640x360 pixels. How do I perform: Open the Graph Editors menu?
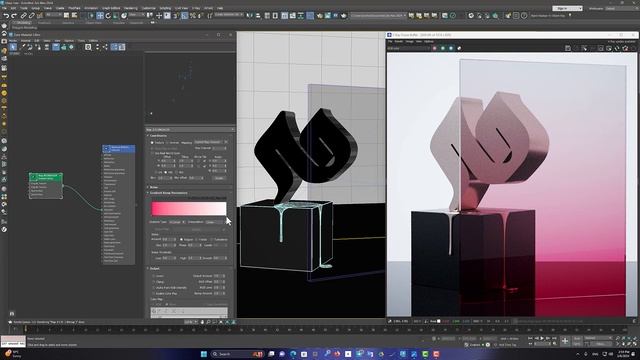point(111,8)
